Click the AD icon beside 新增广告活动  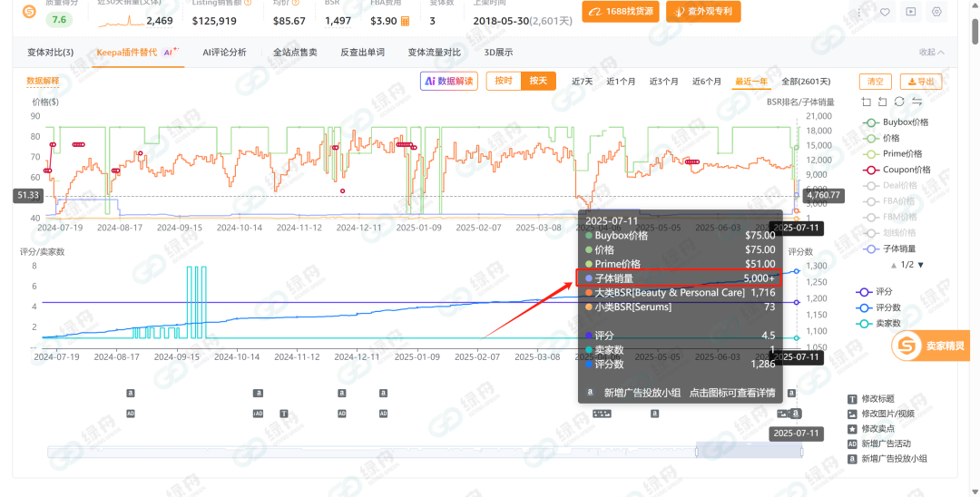pyautogui.click(x=852, y=443)
